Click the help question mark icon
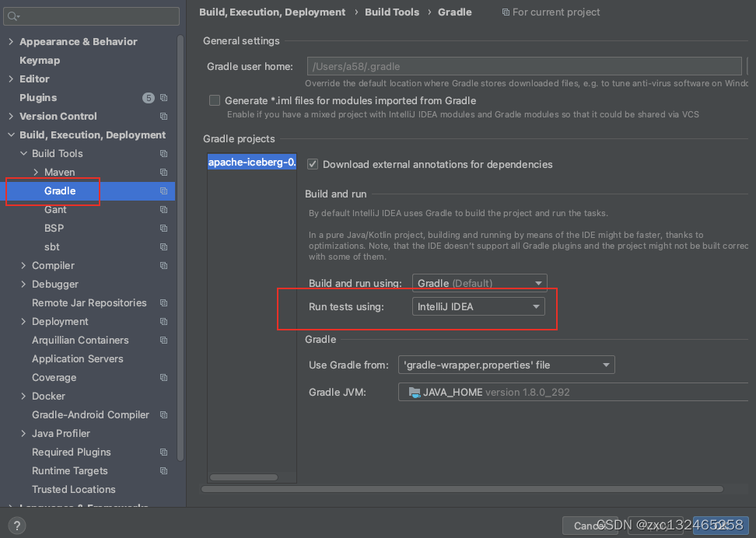Image resolution: width=756 pixels, height=538 pixels. click(x=16, y=526)
